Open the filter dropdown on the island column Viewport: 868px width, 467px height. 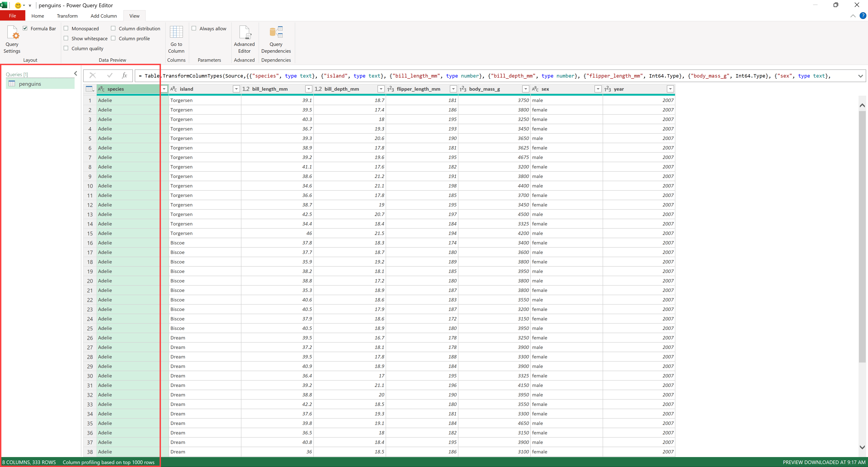[236, 89]
